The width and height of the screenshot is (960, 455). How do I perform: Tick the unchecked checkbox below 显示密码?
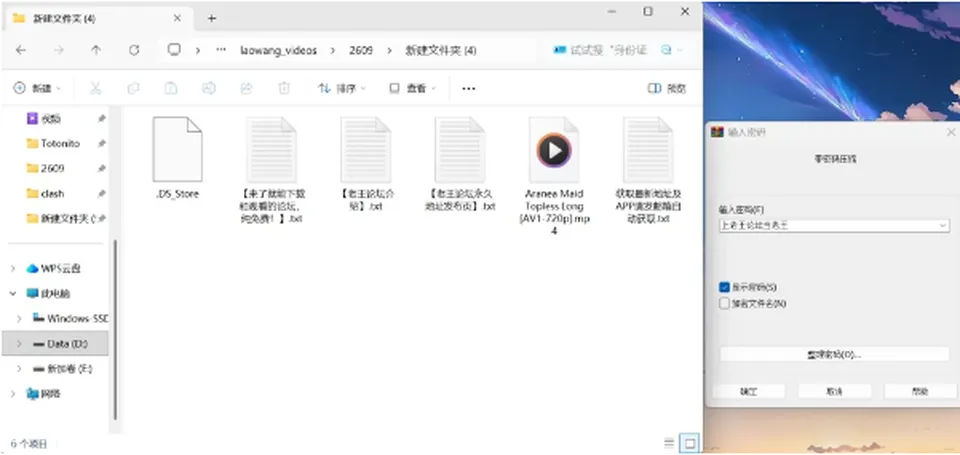click(x=725, y=303)
